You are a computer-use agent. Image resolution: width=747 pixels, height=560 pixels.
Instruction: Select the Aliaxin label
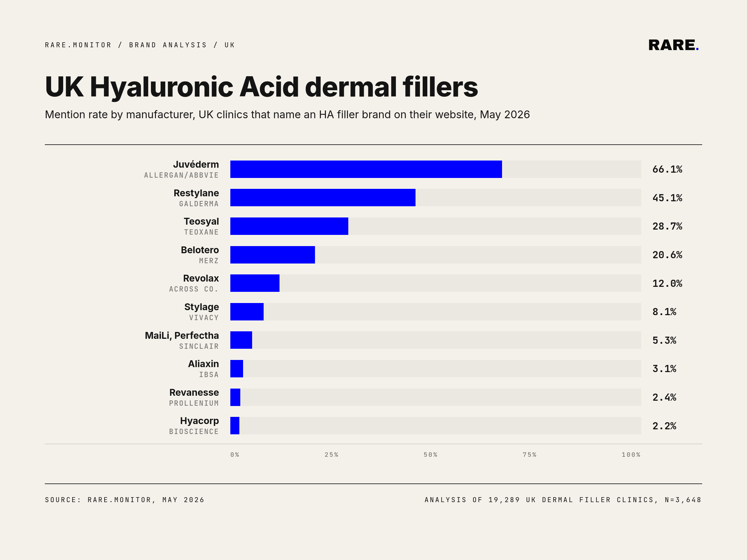(204, 364)
